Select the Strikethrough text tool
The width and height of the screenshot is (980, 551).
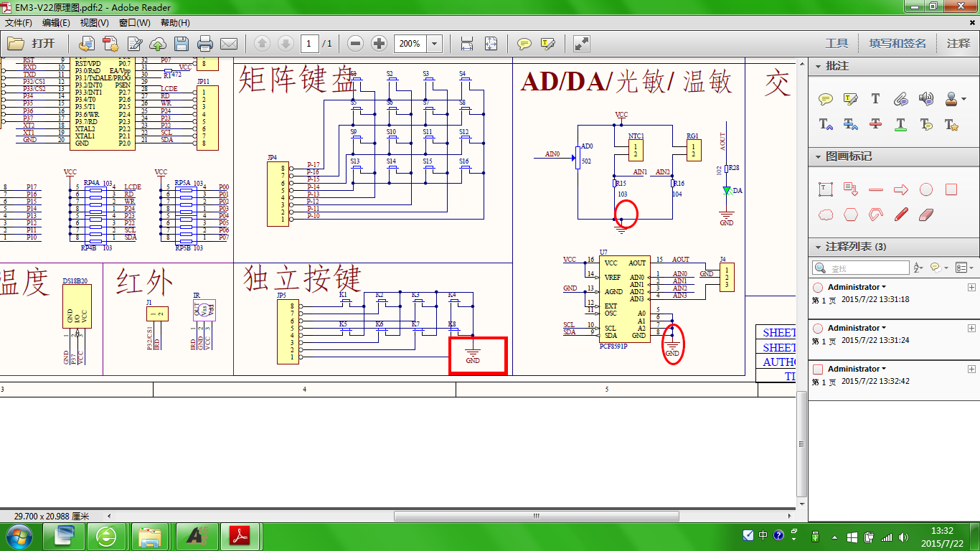[x=875, y=124]
